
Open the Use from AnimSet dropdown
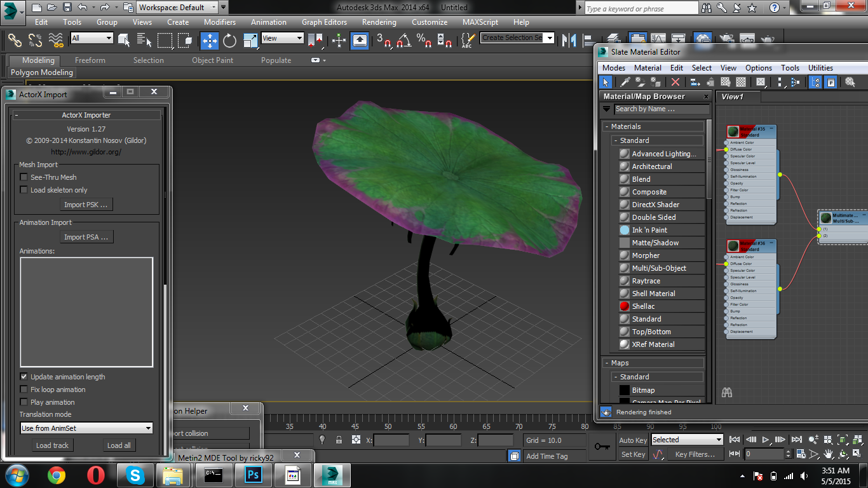[86, 428]
